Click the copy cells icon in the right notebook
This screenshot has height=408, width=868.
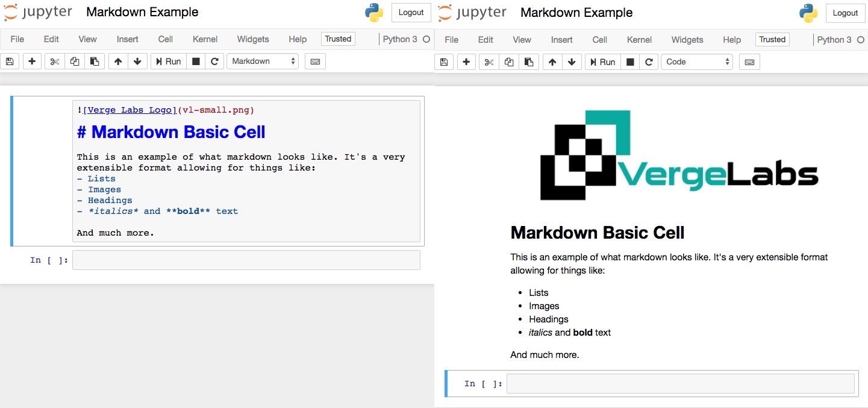point(508,62)
